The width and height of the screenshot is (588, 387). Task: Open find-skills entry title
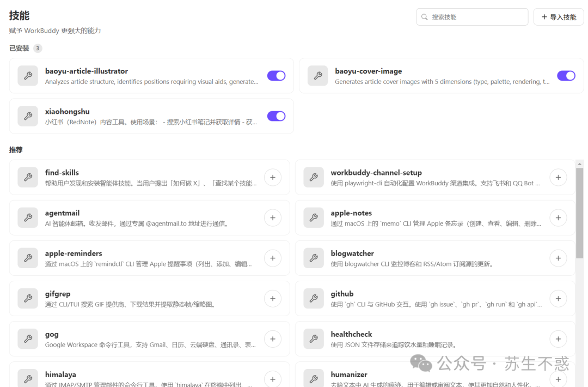[62, 173]
